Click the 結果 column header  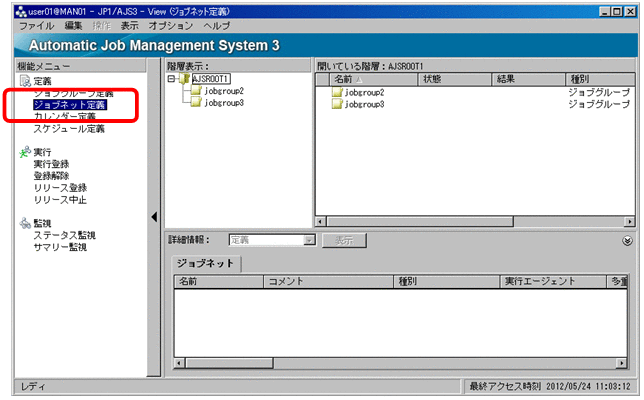point(529,79)
